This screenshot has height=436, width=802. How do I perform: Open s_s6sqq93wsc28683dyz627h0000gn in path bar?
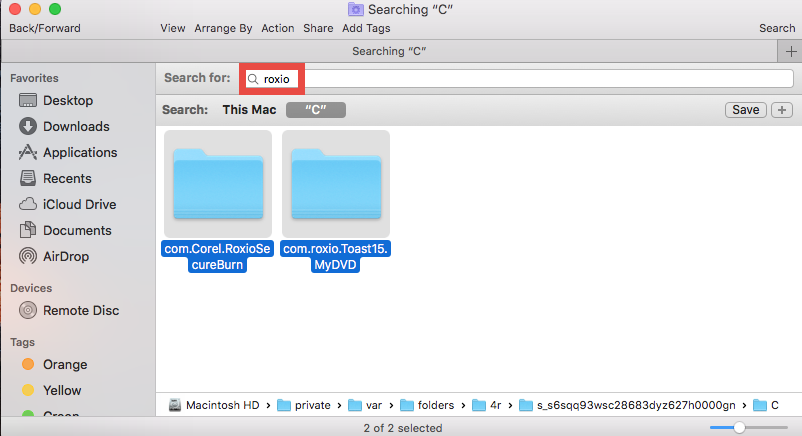(x=627, y=405)
